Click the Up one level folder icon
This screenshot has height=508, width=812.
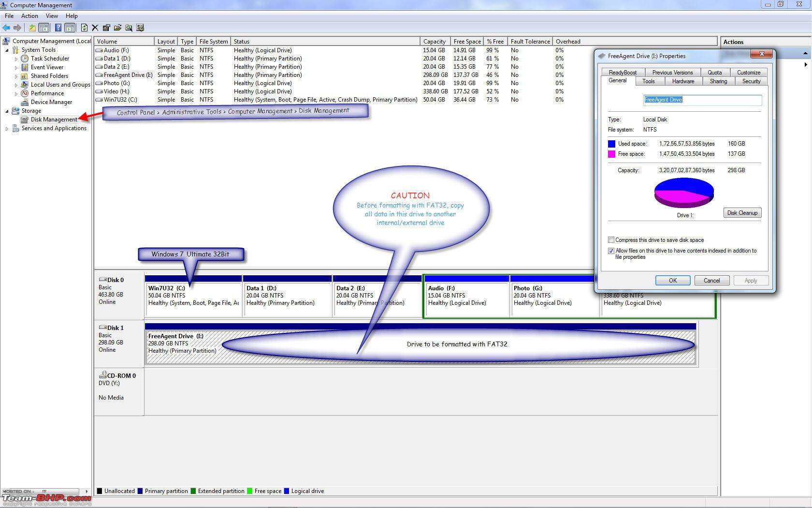tap(32, 28)
